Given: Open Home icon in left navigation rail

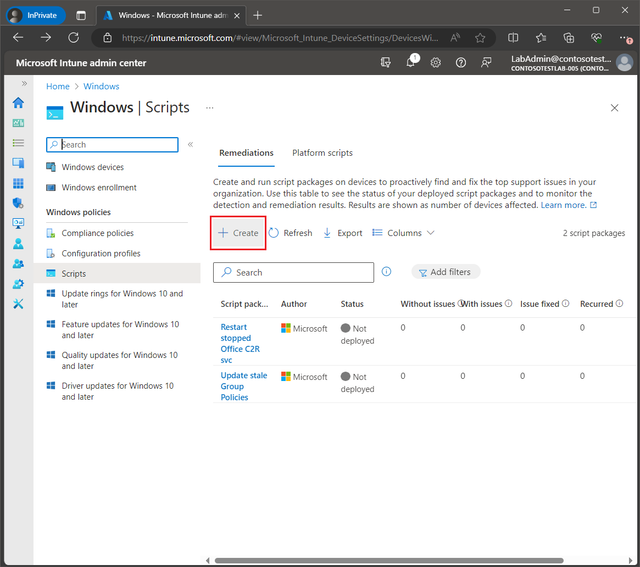Looking at the screenshot, I should pyautogui.click(x=18, y=102).
